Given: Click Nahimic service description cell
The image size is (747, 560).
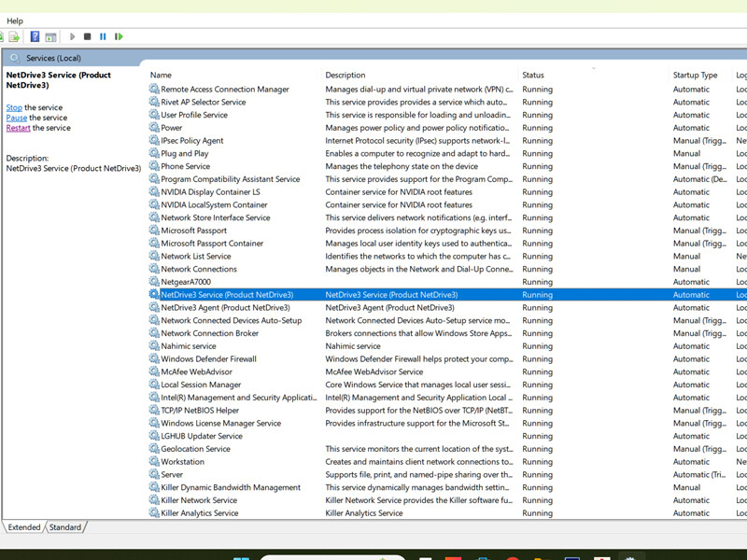Looking at the screenshot, I should (x=353, y=346).
